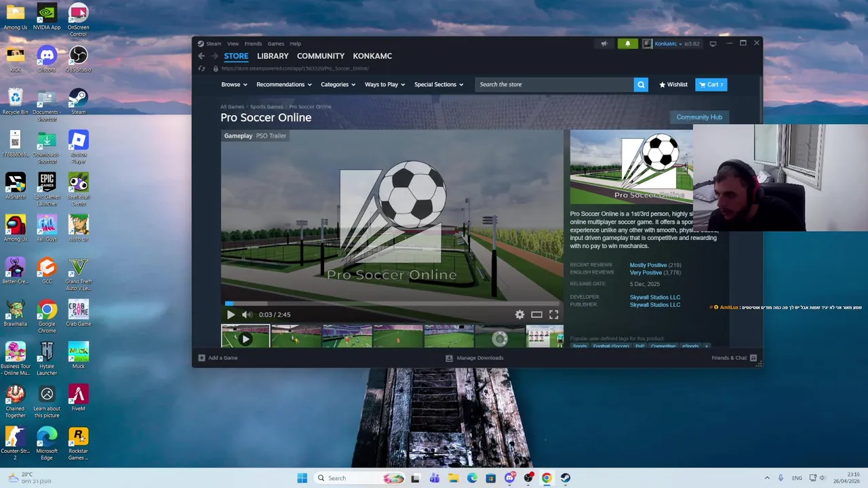The width and height of the screenshot is (868, 488).
Task: Seek on the trailer progress bar
Action: [392, 304]
